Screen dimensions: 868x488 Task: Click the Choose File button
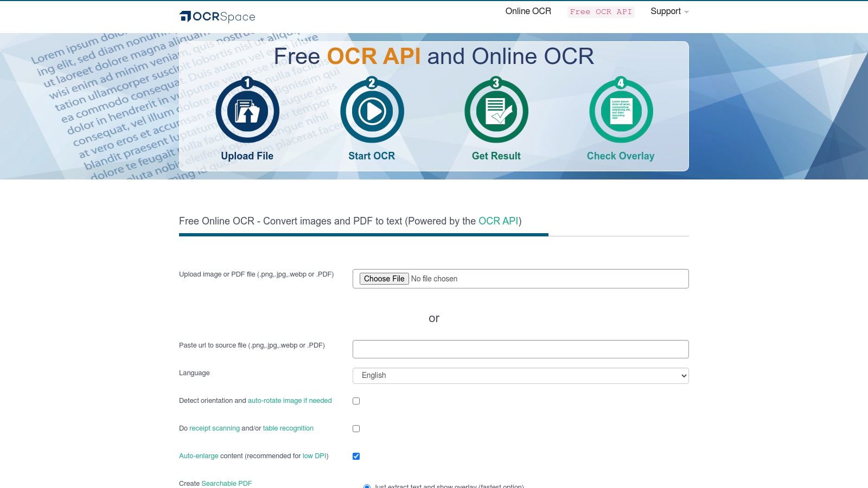click(384, 278)
